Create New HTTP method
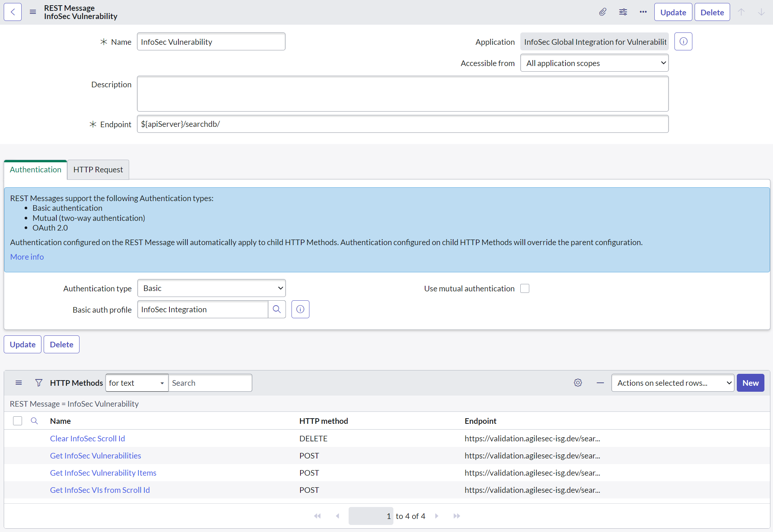Screen dimensions: 773x532 (751, 383)
